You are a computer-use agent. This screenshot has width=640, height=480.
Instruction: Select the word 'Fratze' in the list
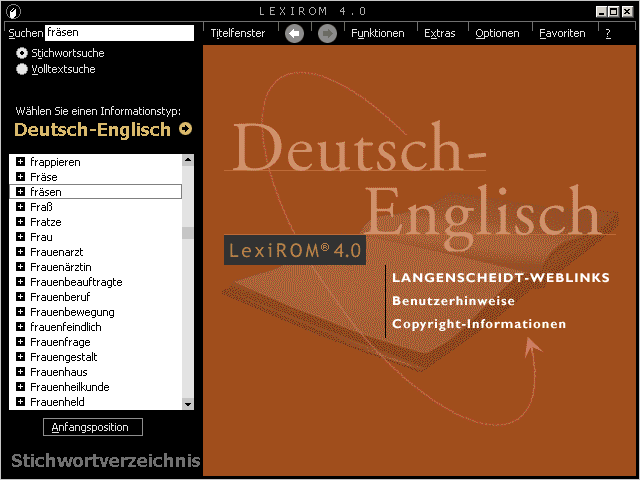[x=46, y=222]
